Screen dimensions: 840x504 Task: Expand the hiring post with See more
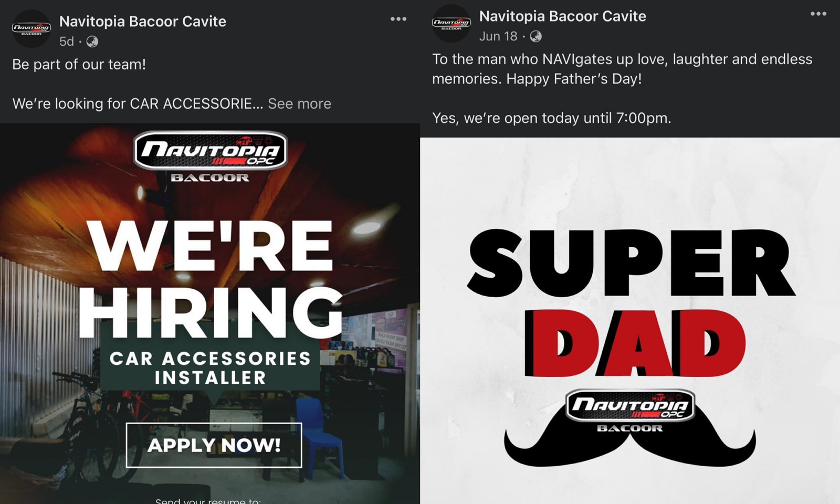pyautogui.click(x=299, y=103)
